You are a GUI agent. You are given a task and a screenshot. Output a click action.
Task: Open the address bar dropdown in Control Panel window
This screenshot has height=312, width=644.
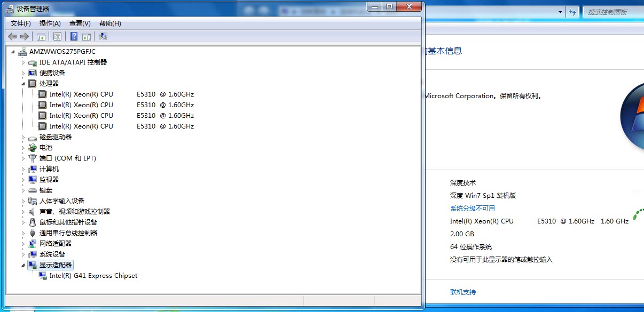point(560,12)
